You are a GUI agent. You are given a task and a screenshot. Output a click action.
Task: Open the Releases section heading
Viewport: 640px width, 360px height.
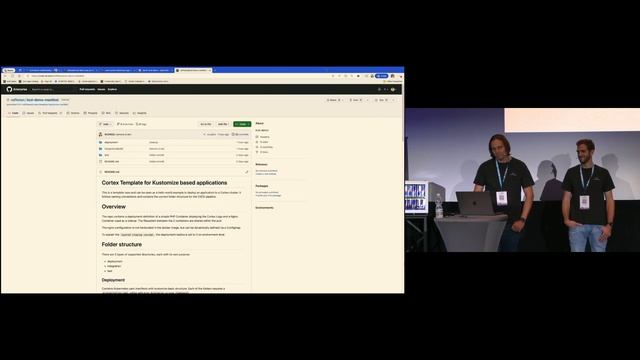[261, 164]
